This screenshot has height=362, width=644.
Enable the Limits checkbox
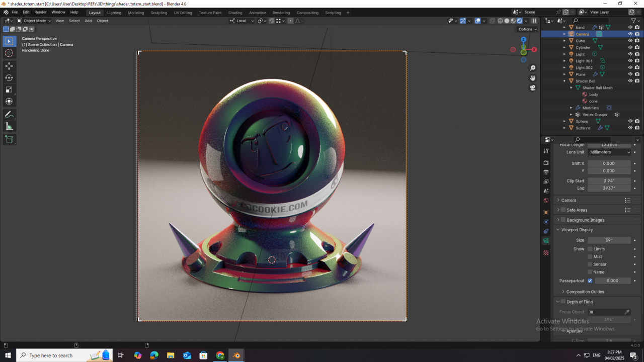click(590, 249)
